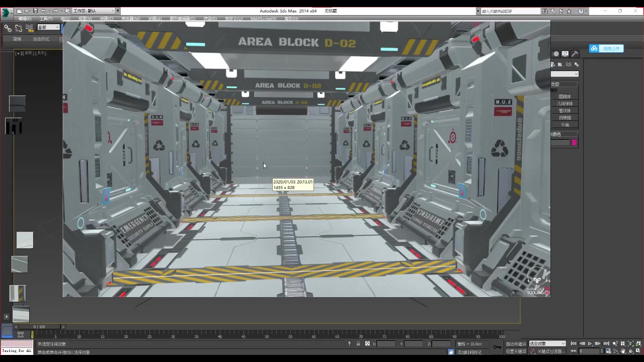
Task: Click the Undo arrow icon
Action: 43,11
